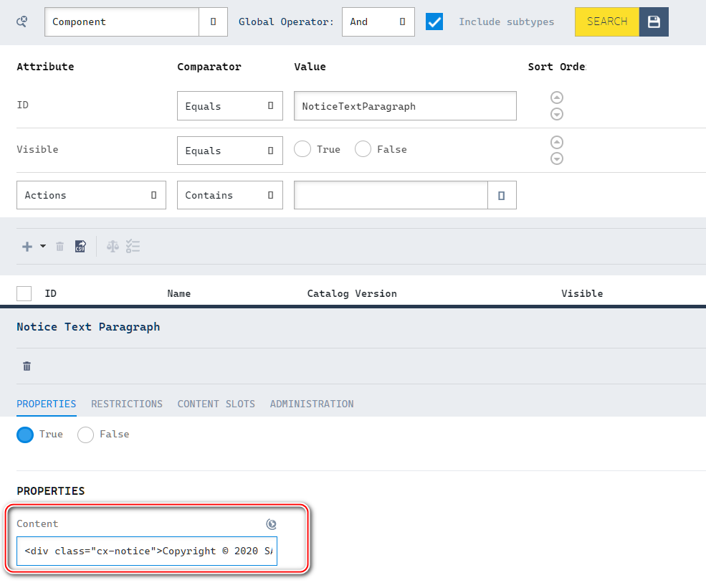Open the localization globe icon beside Content

(x=271, y=524)
